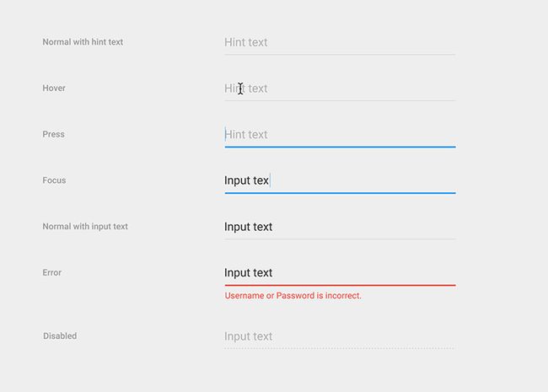Click the grayed-out Disabled Input text field
548x392 pixels.
340,337
